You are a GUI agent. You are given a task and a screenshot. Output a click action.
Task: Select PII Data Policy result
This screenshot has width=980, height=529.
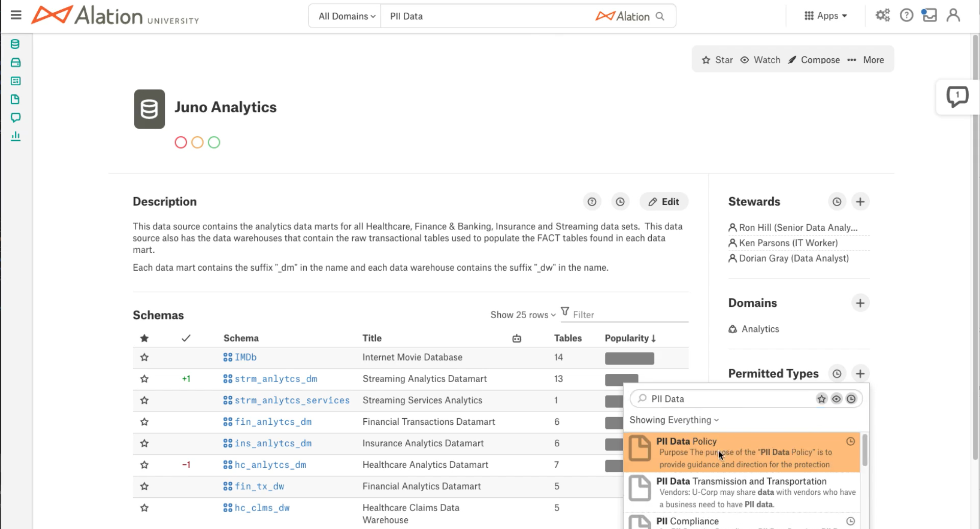click(x=742, y=452)
